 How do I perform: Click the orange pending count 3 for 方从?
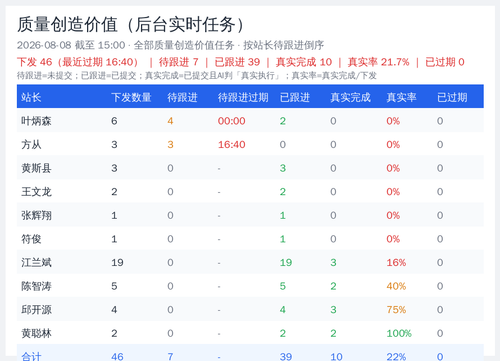point(170,145)
